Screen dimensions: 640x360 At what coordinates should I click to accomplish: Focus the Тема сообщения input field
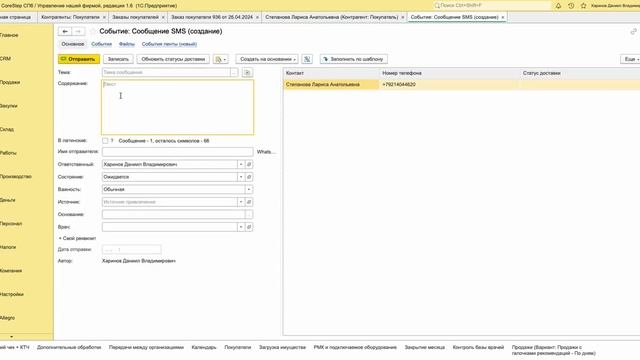pos(166,73)
